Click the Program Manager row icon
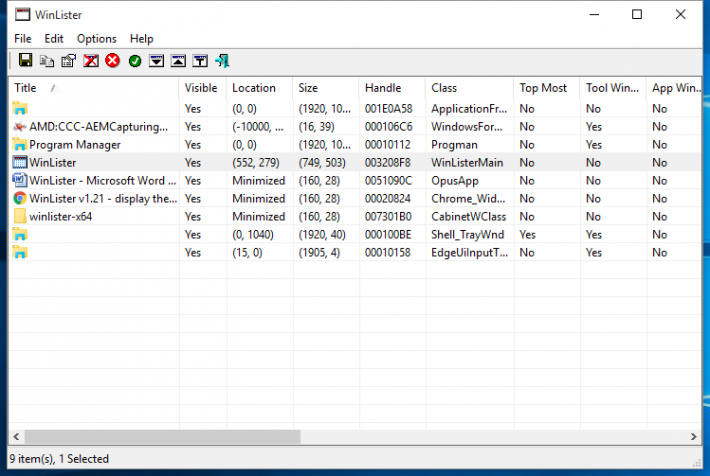Viewport: 710px width, 476px height. coord(20,144)
